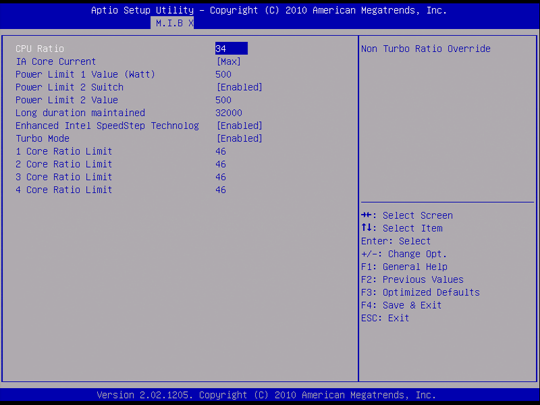Select the 1 Core Ratio Limit label
This screenshot has height=405, width=540.
pyautogui.click(x=64, y=151)
